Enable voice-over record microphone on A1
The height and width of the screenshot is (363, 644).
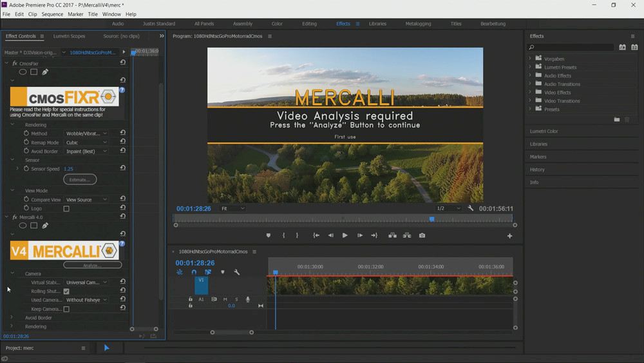click(x=248, y=299)
